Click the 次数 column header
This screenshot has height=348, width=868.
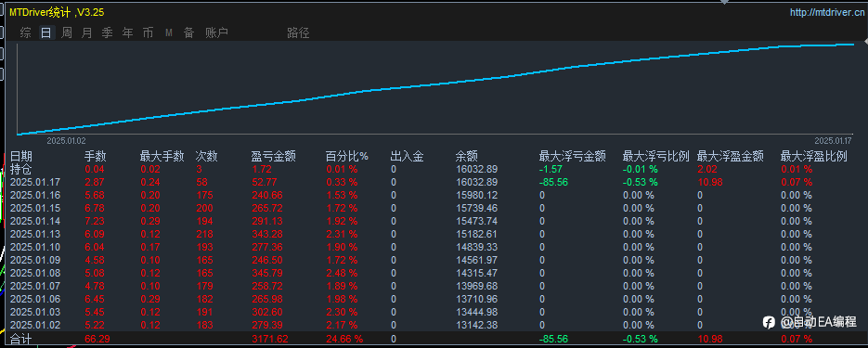point(206,157)
